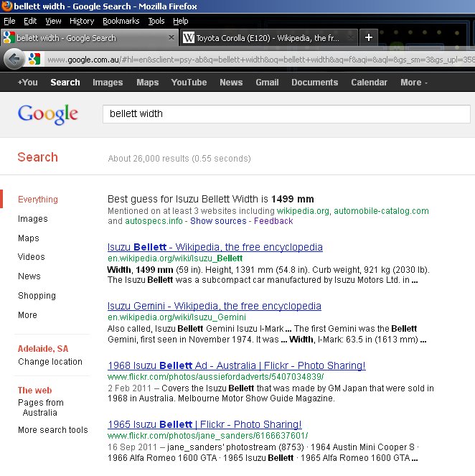Click the 'Adelaide, SA' location heading
Screen dimensions: 475x476
coord(43,349)
